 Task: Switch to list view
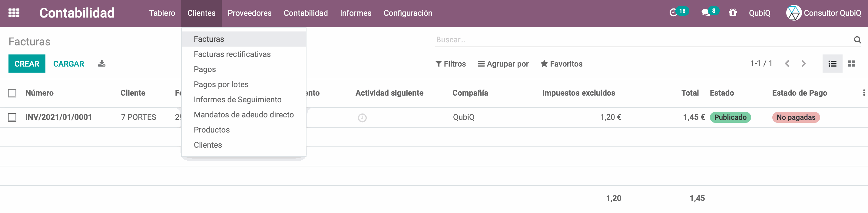click(x=832, y=64)
